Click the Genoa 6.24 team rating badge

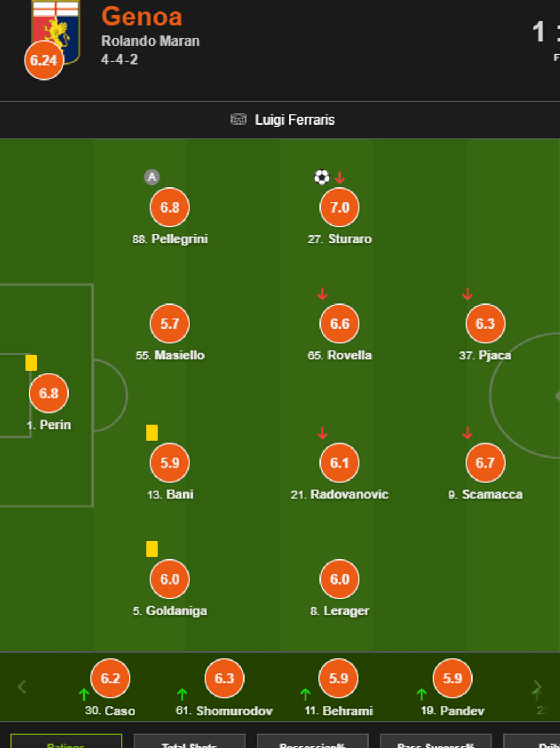tap(43, 60)
